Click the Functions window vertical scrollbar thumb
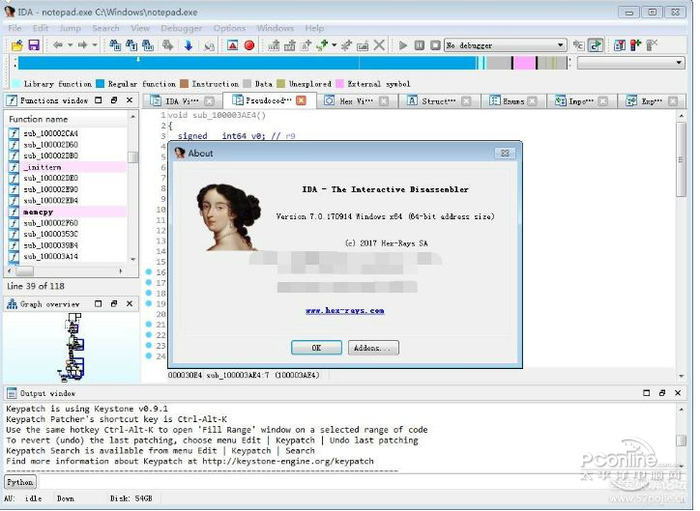 (133, 157)
